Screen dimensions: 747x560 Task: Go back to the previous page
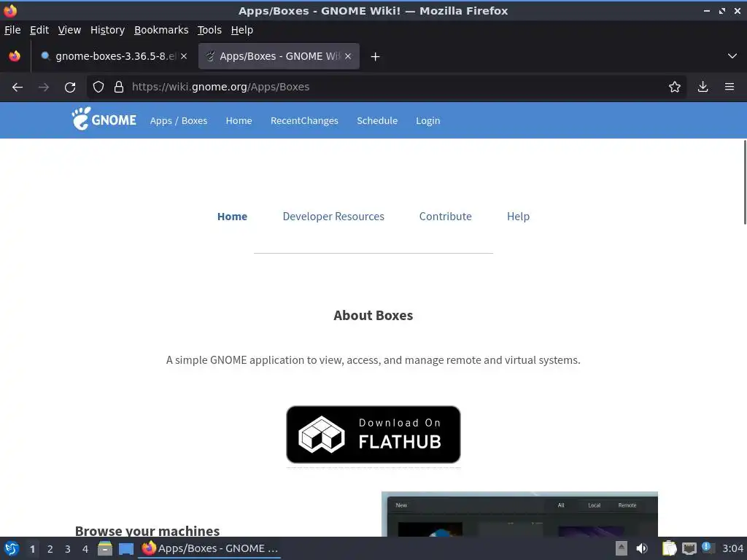(18, 87)
